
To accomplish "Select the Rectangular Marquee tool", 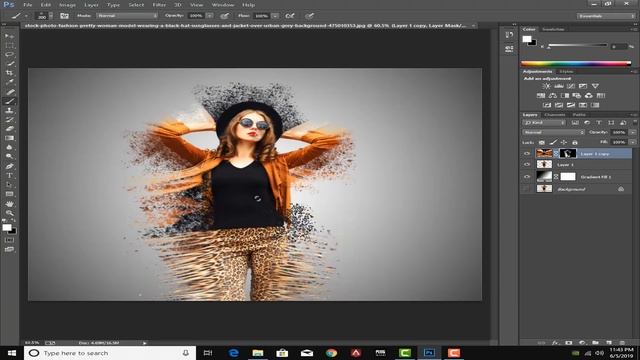I will (x=9, y=45).
